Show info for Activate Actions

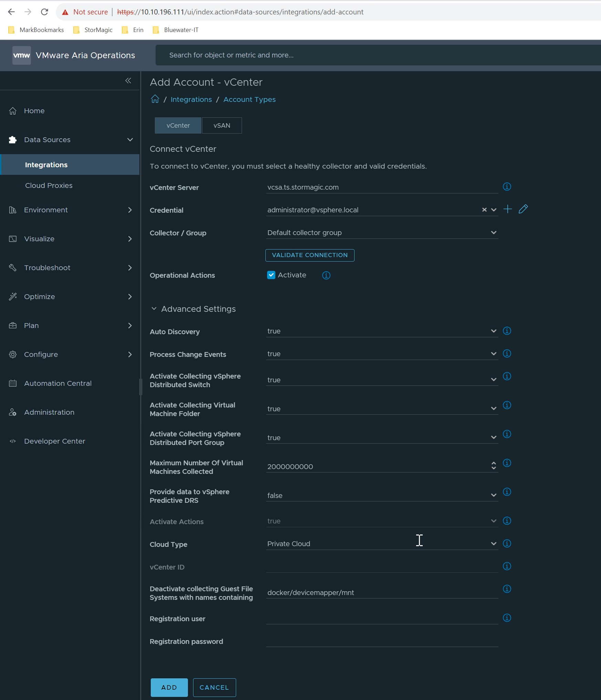507,521
